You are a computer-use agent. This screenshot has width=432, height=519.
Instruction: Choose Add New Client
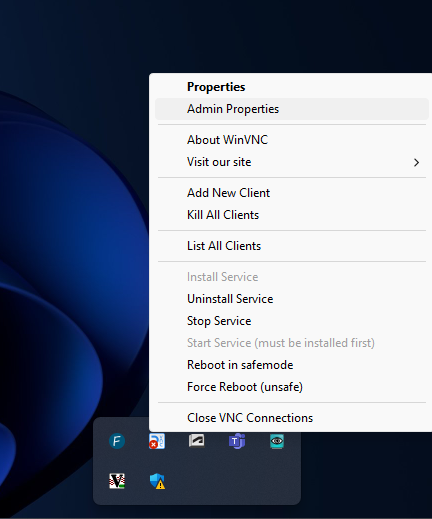tap(292, 193)
